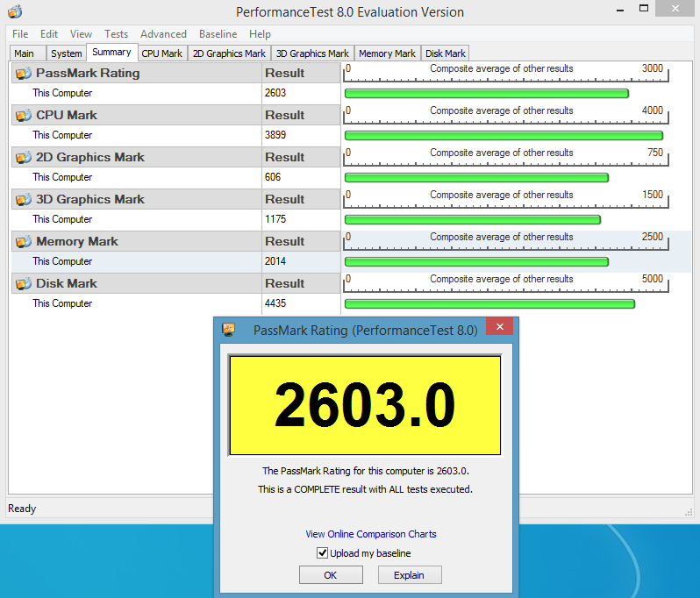Click the Disk Mark result value 4435

(275, 303)
